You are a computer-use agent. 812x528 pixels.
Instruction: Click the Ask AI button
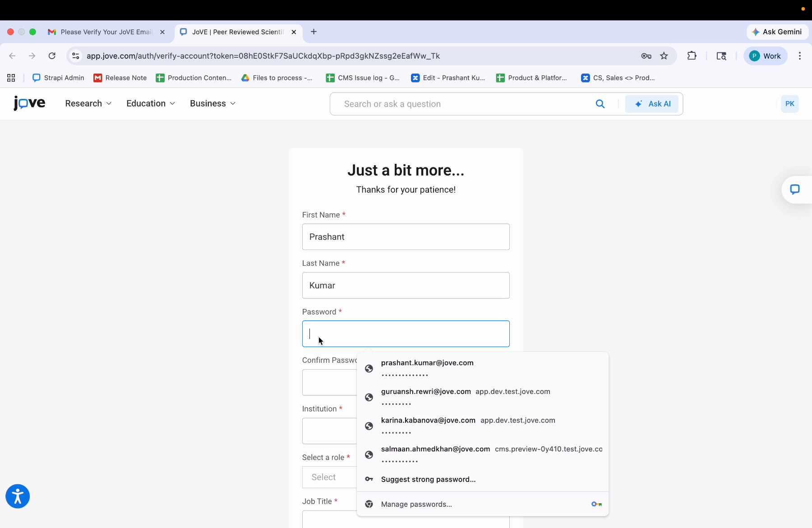point(652,104)
